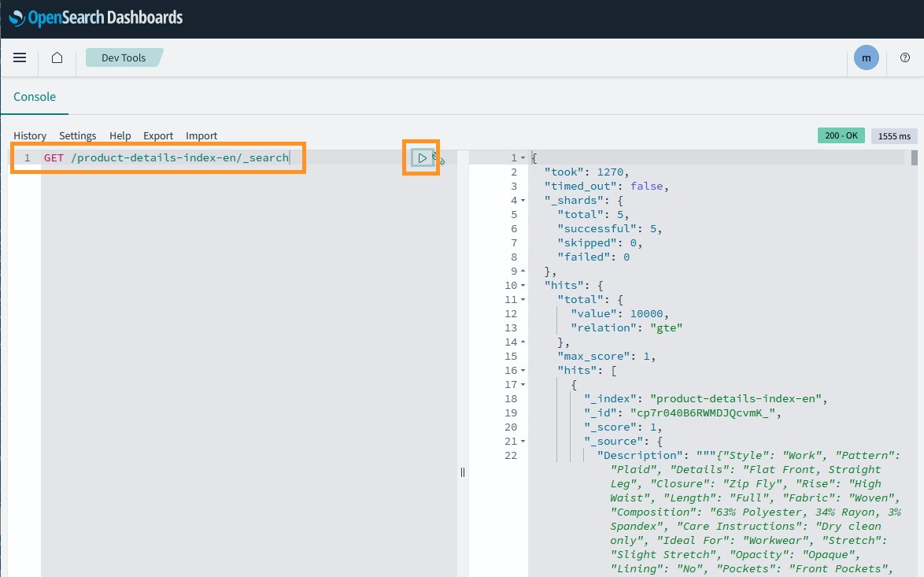Image resolution: width=924 pixels, height=577 pixels.
Task: Click Export in the console toolbar
Action: pyautogui.click(x=158, y=135)
